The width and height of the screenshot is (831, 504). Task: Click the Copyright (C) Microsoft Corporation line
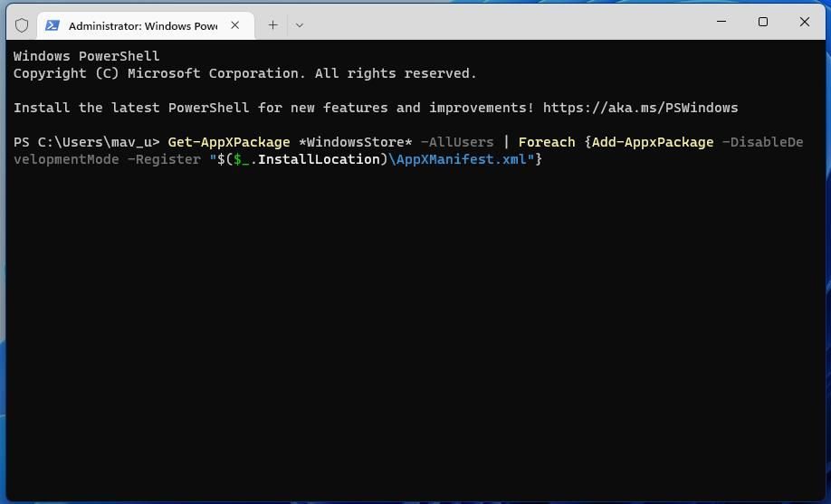tap(244, 73)
